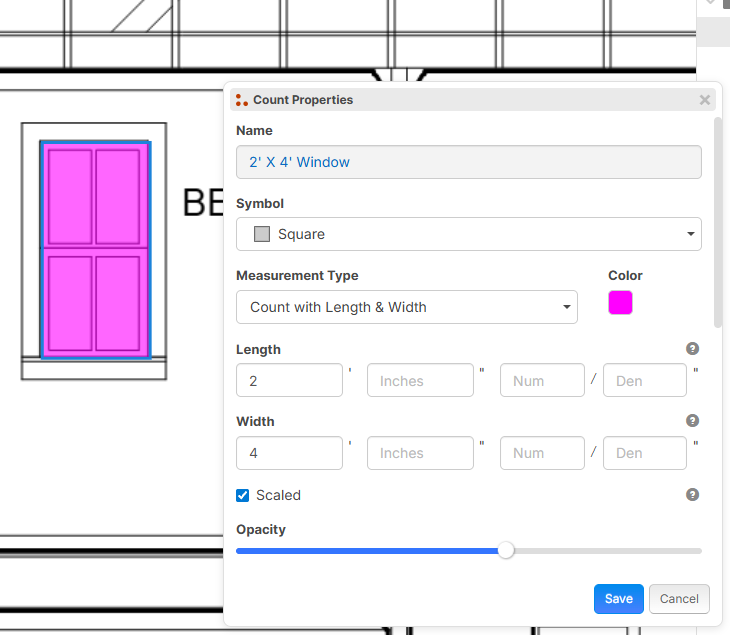Click the magenta Color swatch

click(x=620, y=303)
